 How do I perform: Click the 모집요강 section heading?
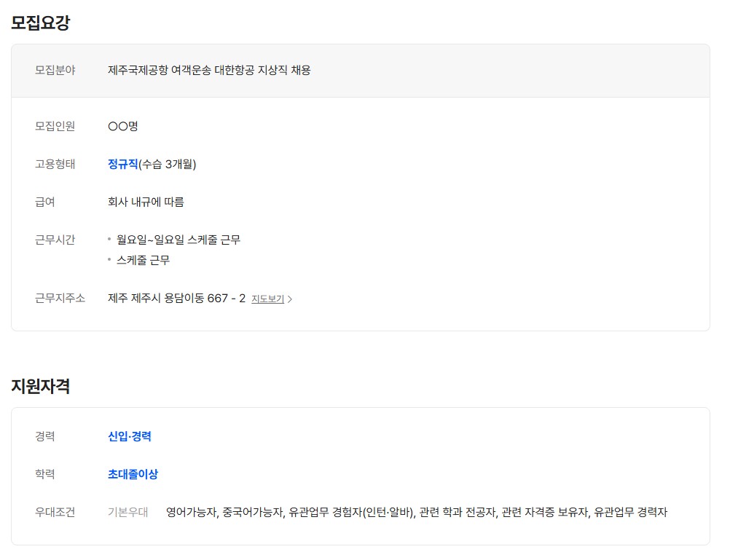(x=40, y=23)
